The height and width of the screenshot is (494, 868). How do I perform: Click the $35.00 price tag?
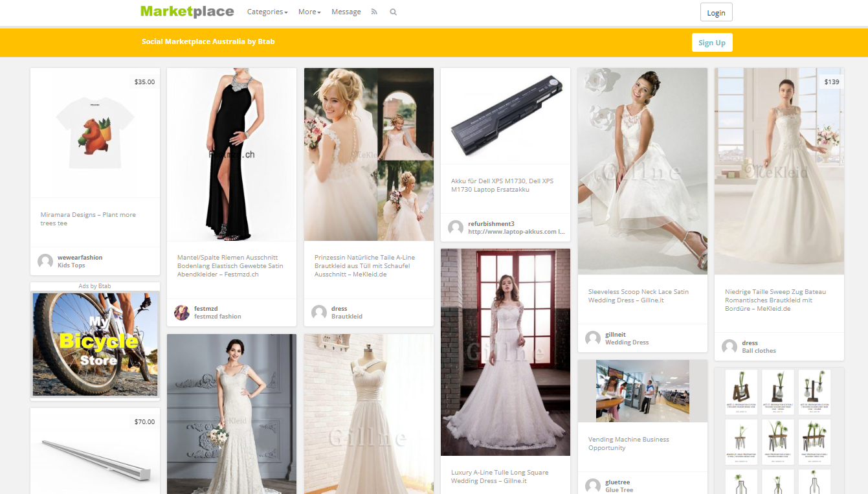pos(144,82)
